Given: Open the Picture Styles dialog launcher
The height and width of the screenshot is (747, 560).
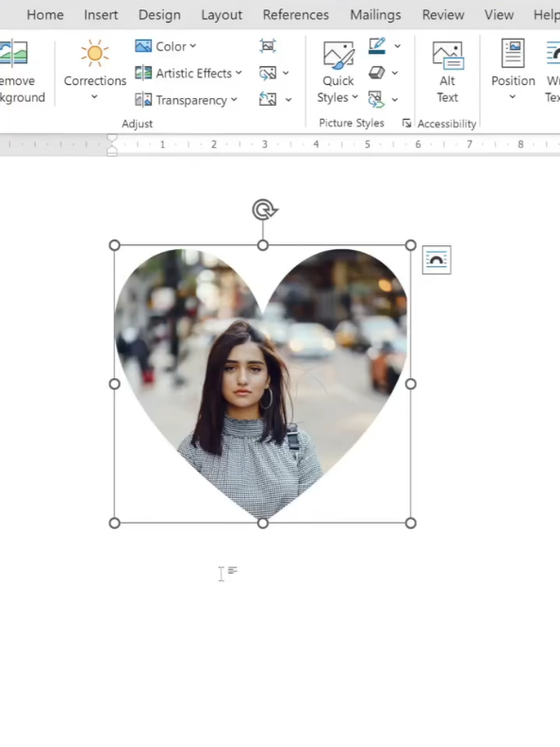Looking at the screenshot, I should pos(406,124).
